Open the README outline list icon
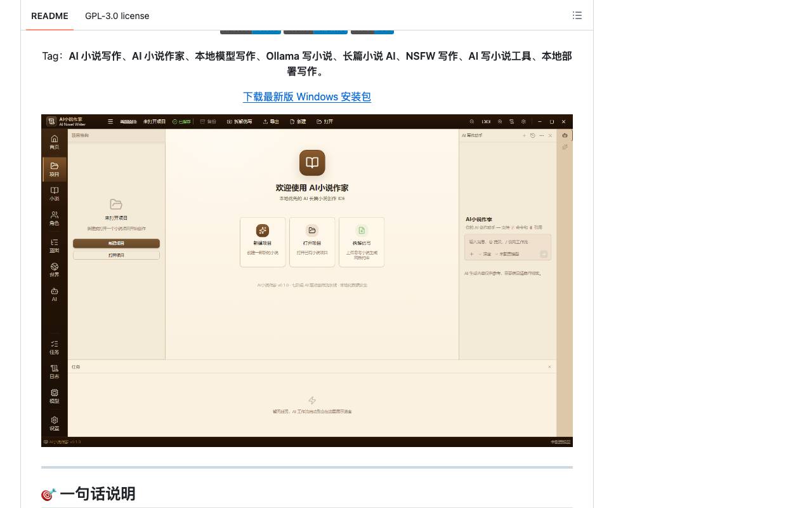 [x=577, y=15]
